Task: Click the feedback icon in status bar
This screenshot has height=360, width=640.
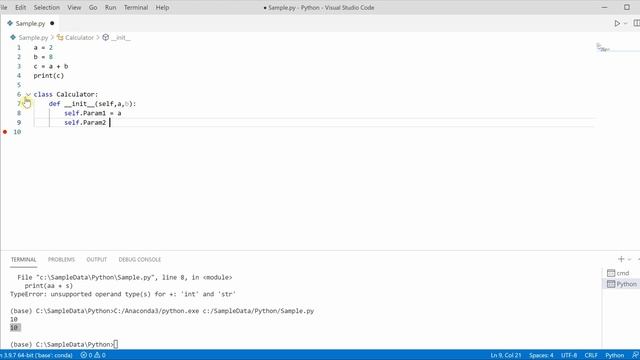Action: tap(635, 355)
